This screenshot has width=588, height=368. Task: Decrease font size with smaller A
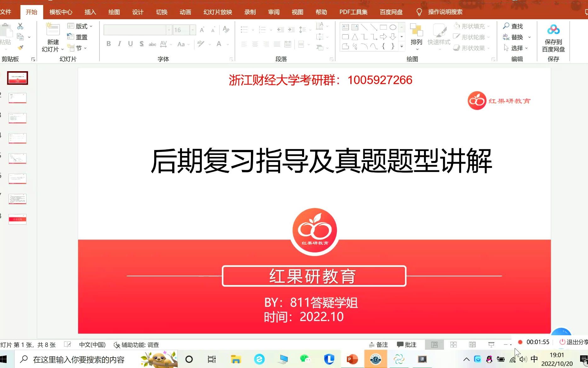(x=213, y=30)
